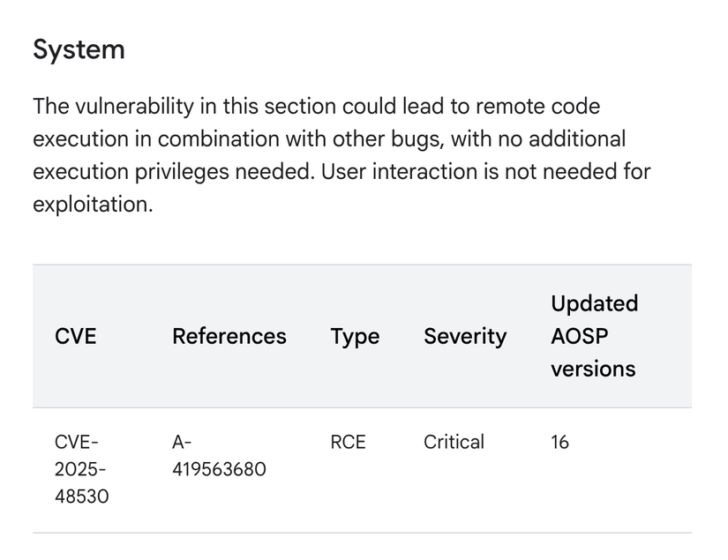Screen dimensions: 728x560
Task: Click the Type column header
Action: click(x=355, y=336)
